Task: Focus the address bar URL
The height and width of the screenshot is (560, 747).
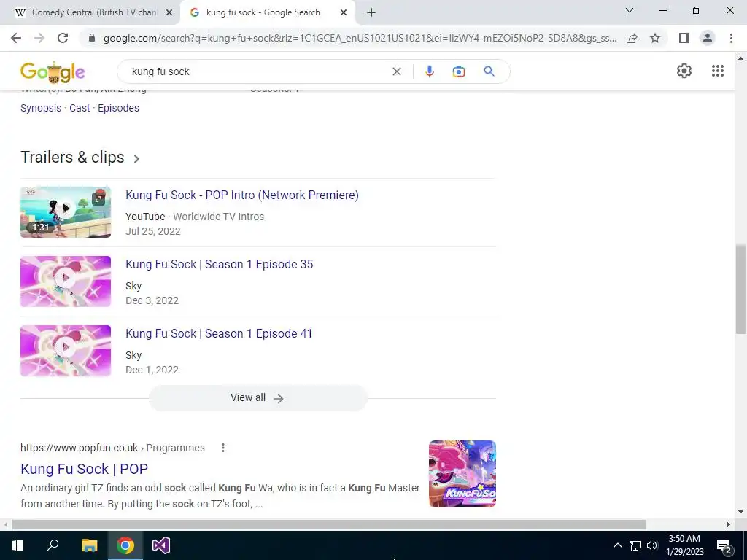Action: click(360, 38)
